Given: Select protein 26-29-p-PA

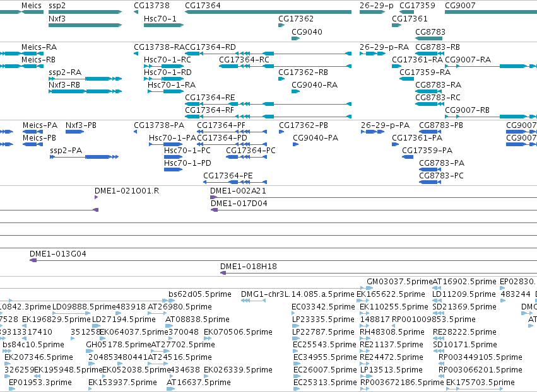Looking at the screenshot, I should point(386,125).
